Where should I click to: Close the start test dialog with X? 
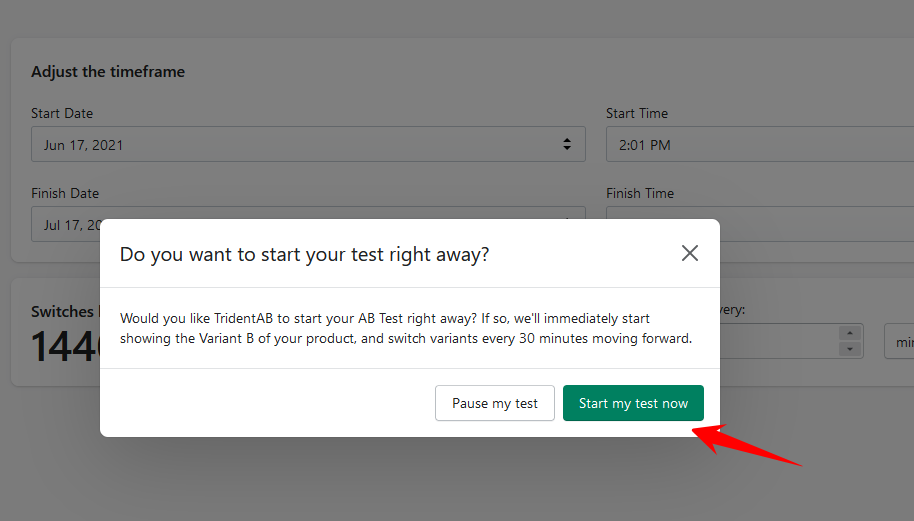[690, 254]
